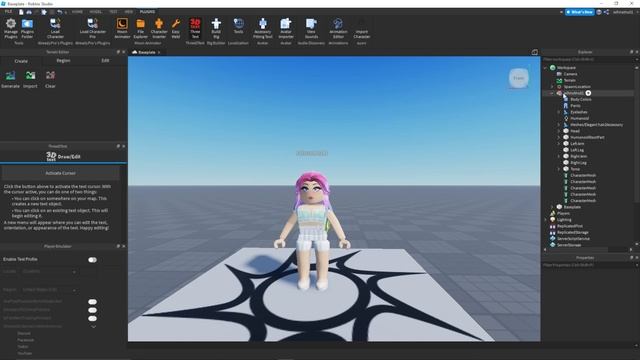Expand the Lighting service node
Viewport: 640px width, 360px height.
[x=546, y=220]
